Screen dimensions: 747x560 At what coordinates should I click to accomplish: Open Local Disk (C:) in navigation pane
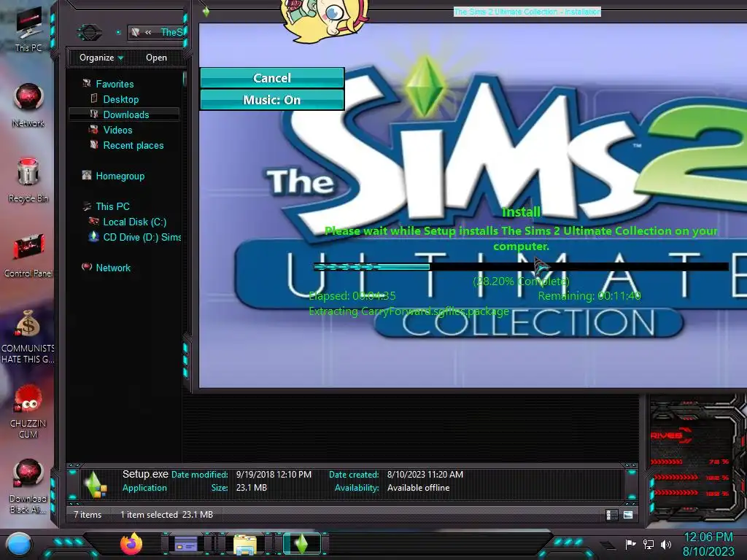pyautogui.click(x=135, y=222)
